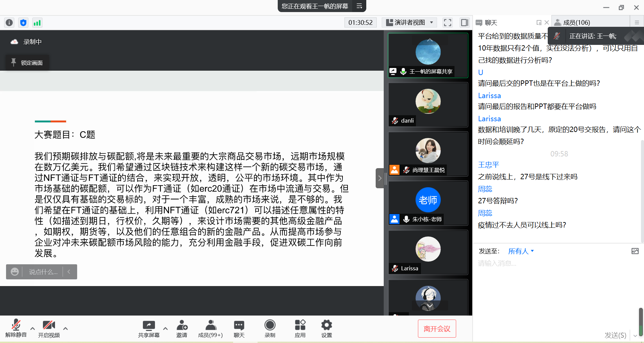The image size is (644, 343).
Task: Click the blue security shield icon
Action: (x=23, y=22)
